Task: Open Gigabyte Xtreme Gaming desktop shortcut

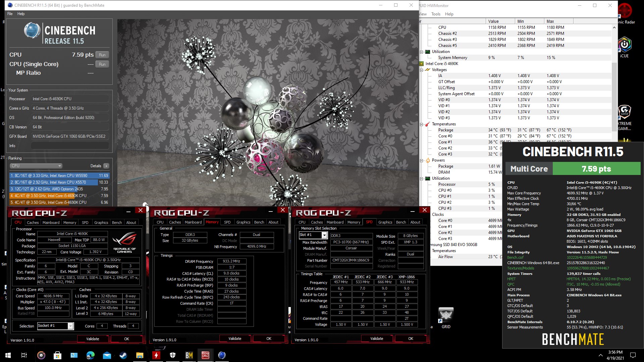Action: click(625, 118)
